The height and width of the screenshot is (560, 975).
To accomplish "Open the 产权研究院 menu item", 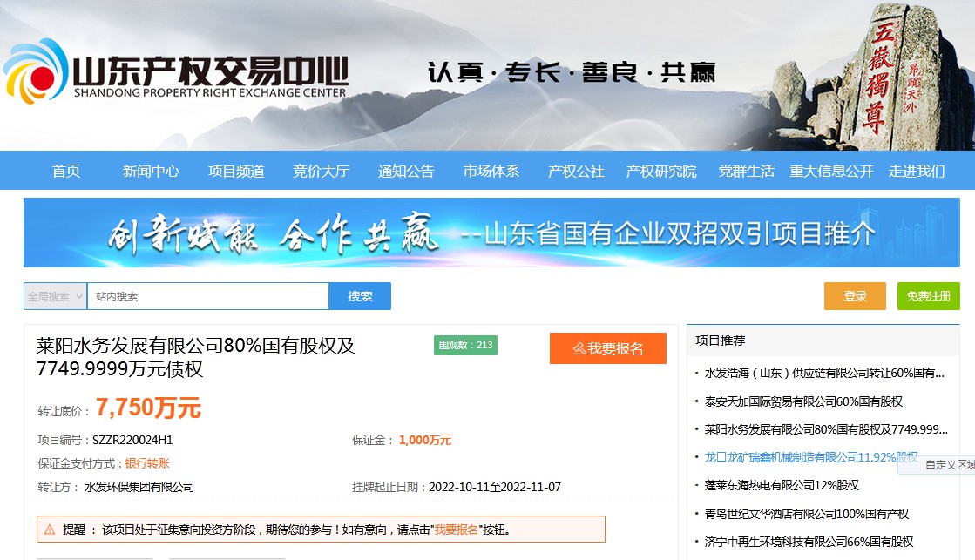I will coord(661,171).
